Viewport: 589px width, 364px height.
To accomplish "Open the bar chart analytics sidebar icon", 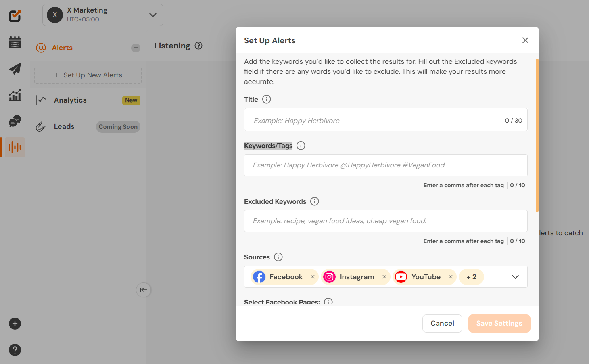I will click(15, 95).
